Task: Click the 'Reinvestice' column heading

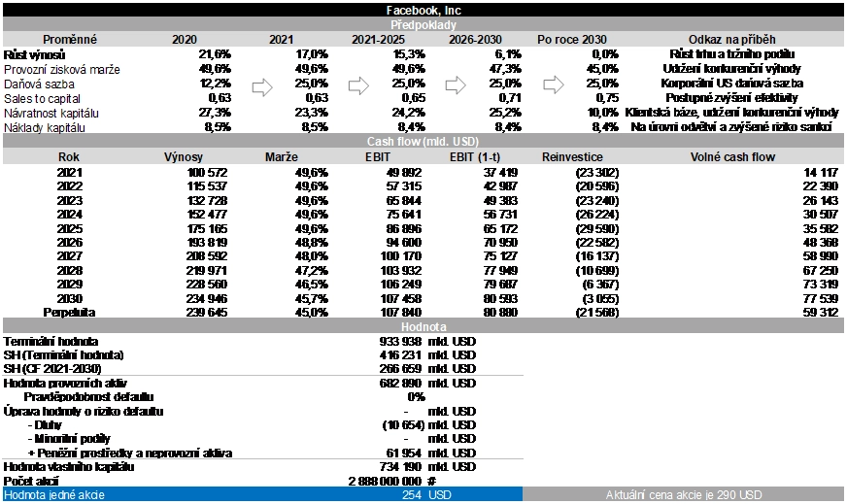Action: pyautogui.click(x=572, y=157)
